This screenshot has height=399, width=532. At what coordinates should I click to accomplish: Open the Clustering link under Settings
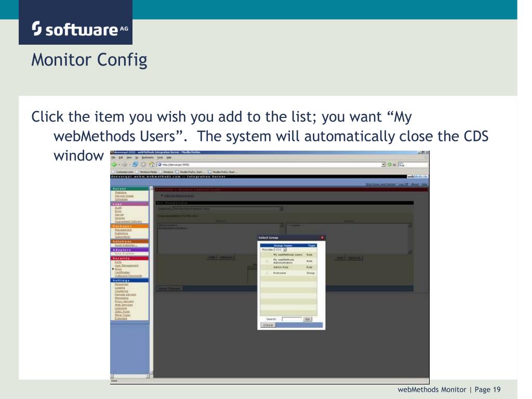(x=122, y=291)
